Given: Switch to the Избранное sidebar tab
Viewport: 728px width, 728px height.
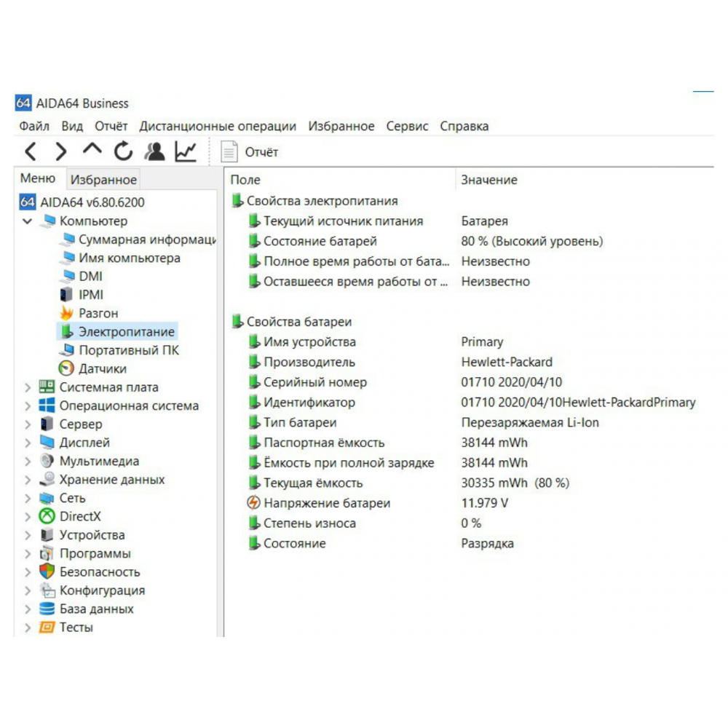Looking at the screenshot, I should 103,179.
